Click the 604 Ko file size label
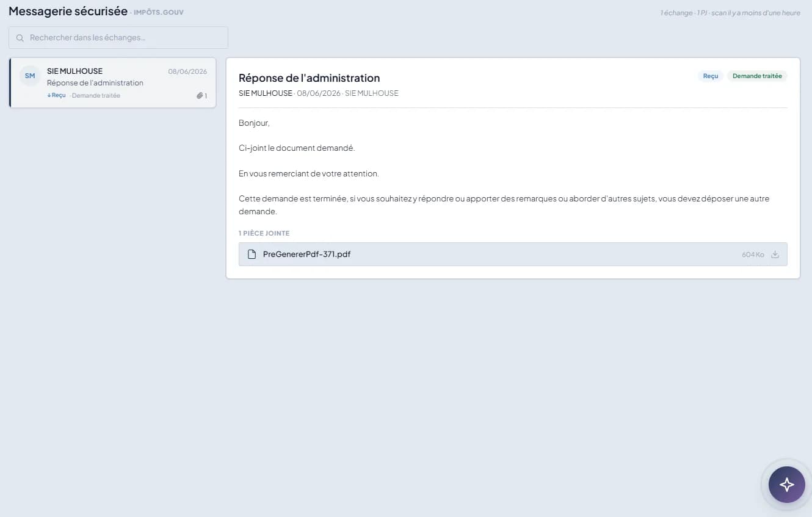 pyautogui.click(x=753, y=255)
